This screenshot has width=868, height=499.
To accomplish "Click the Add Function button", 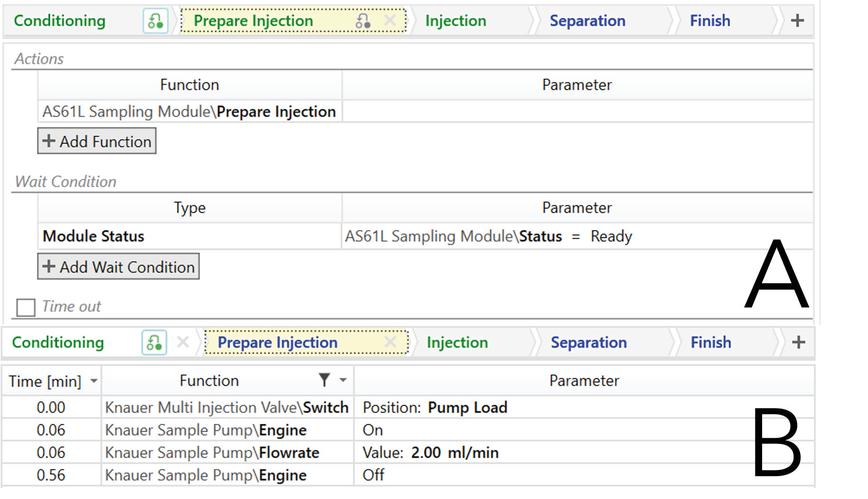I will [x=96, y=141].
